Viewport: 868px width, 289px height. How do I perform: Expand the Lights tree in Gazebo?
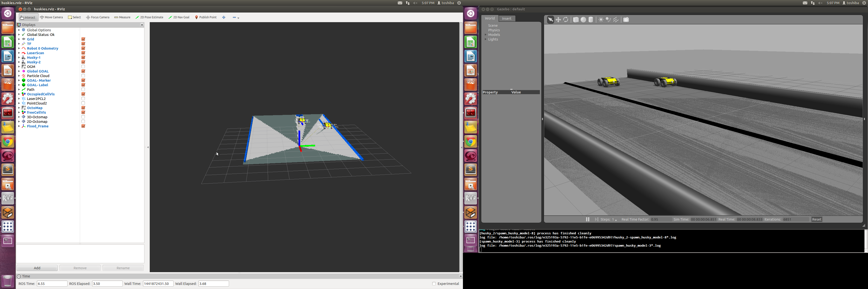(x=486, y=39)
